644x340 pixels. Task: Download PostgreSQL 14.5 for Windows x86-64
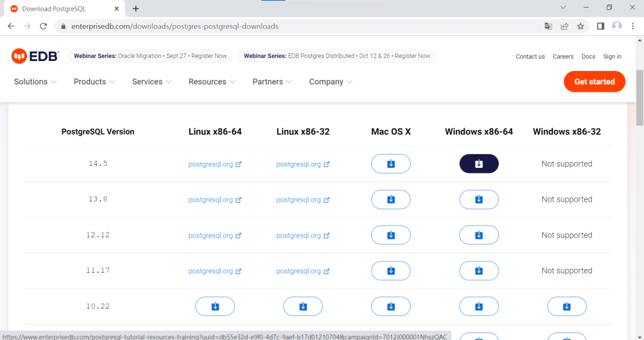479,164
